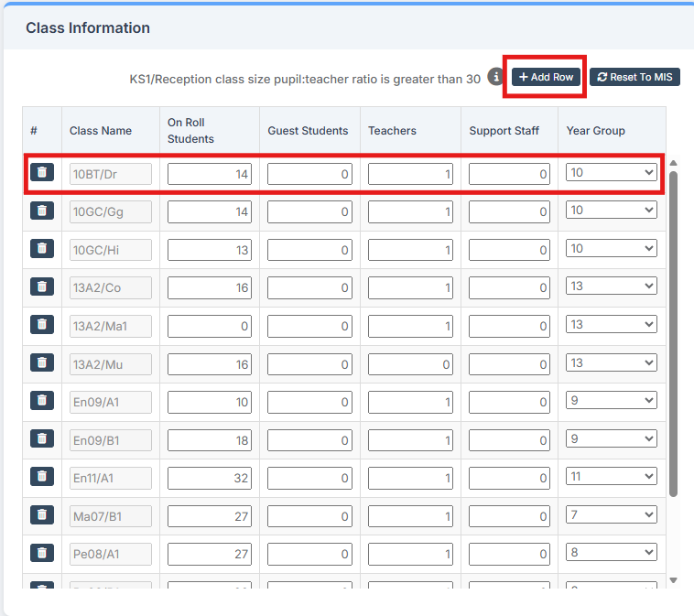Image resolution: width=694 pixels, height=616 pixels.
Task: Click trash icon beside En09/A1
Action: click(x=42, y=401)
